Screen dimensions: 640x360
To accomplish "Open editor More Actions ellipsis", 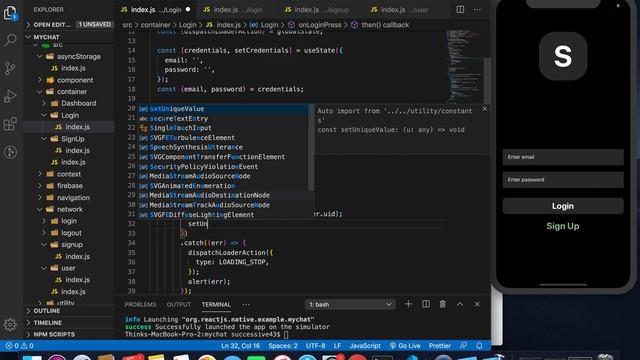I will point(477,9).
